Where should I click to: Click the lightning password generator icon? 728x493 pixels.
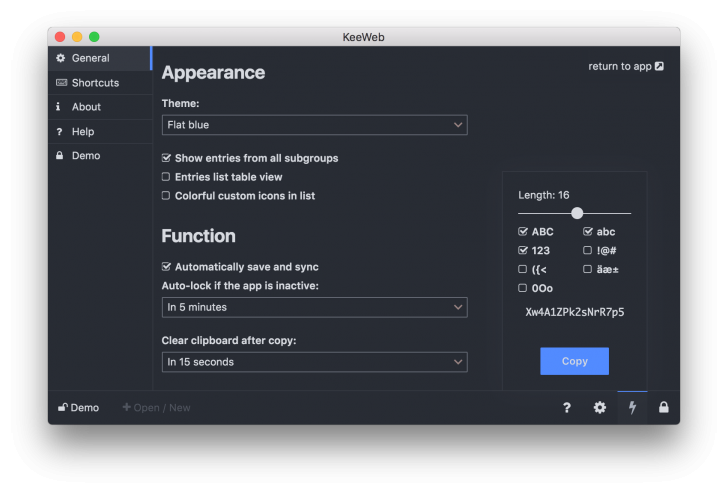(632, 408)
